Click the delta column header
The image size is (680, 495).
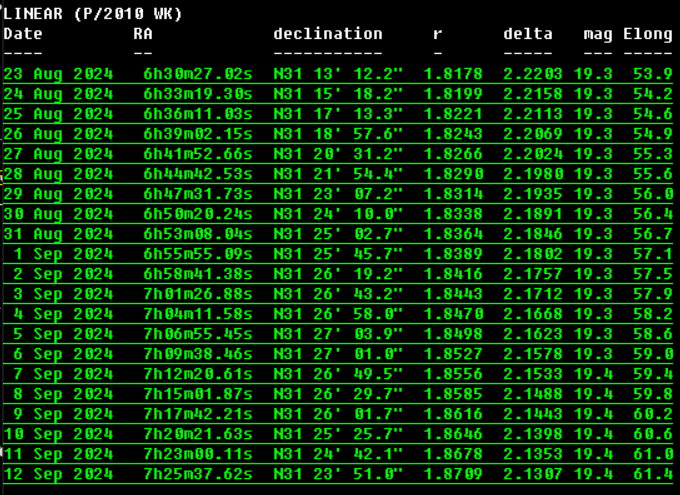point(527,34)
